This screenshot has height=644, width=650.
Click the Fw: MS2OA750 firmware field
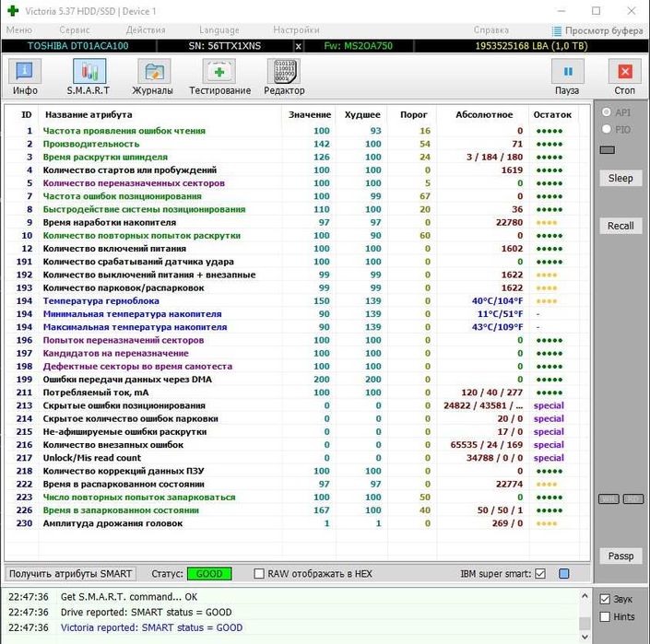point(358,46)
